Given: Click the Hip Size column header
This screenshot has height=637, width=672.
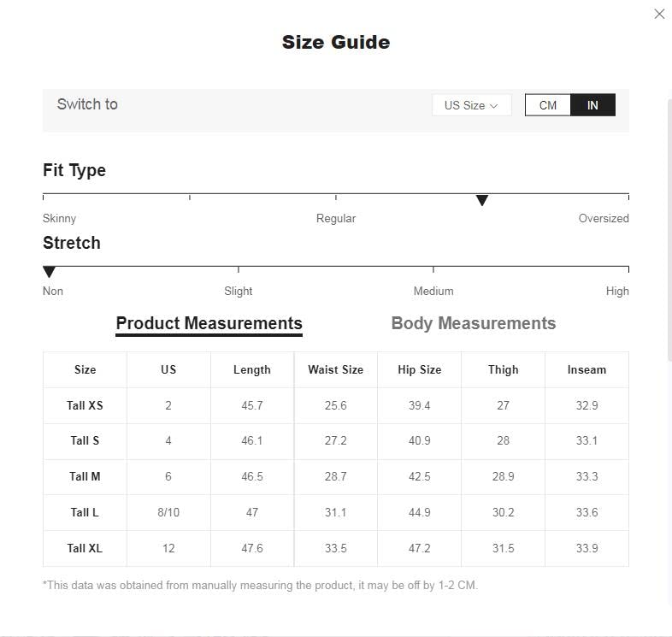Looking at the screenshot, I should (x=419, y=369).
